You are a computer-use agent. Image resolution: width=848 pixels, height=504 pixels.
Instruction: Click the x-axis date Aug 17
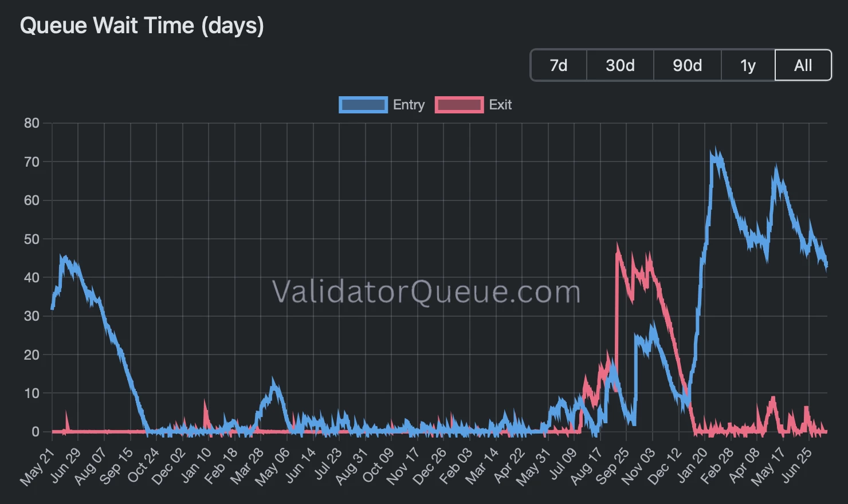click(x=586, y=467)
